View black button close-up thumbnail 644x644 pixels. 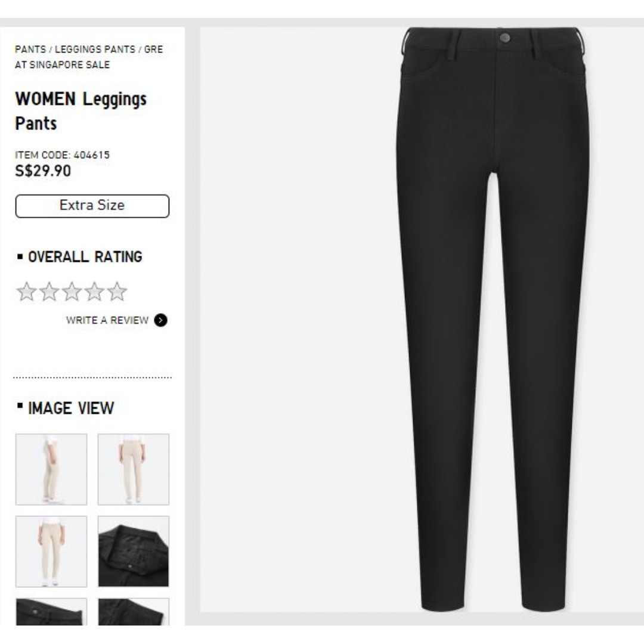click(51, 612)
